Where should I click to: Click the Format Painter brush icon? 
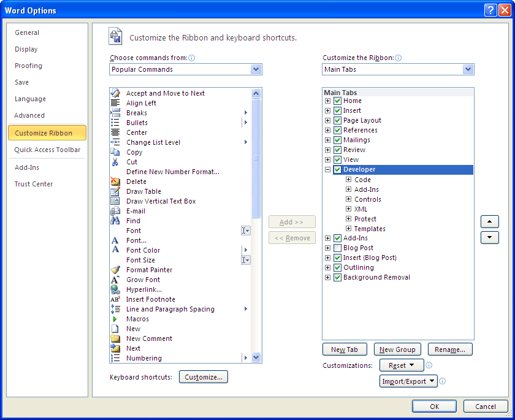pos(115,270)
